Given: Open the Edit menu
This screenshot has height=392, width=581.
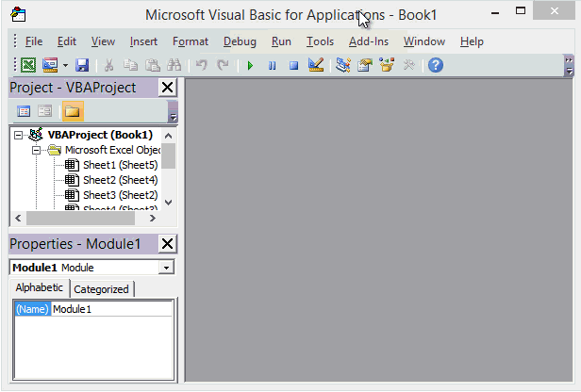Looking at the screenshot, I should pos(67,41).
